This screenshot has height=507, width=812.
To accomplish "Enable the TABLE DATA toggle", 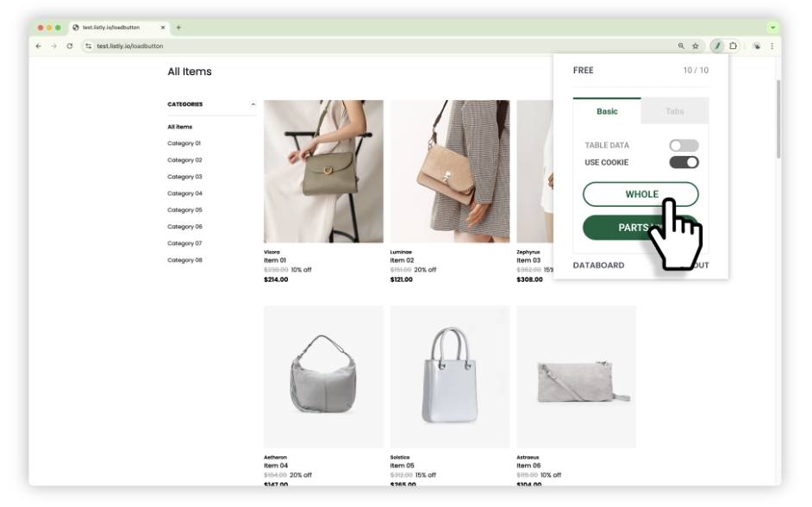I will (x=684, y=146).
